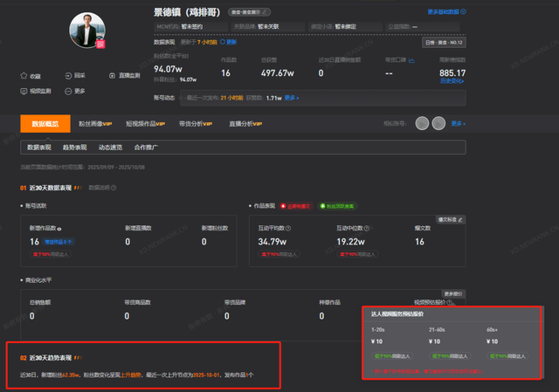Viewport: 559px width, 392px height.
Task: Open 更多 in the 账号动态 row
Action: pyautogui.click(x=292, y=98)
